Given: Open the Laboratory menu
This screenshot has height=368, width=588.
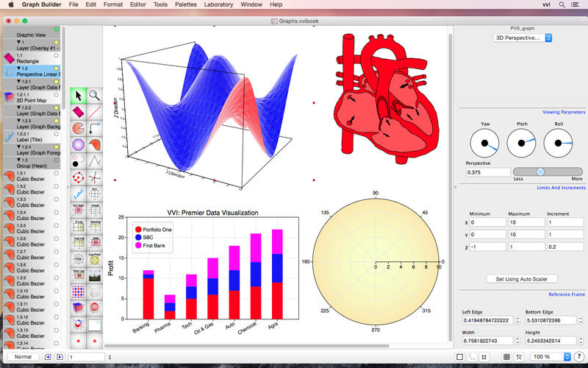Looking at the screenshot, I should pyautogui.click(x=218, y=4).
